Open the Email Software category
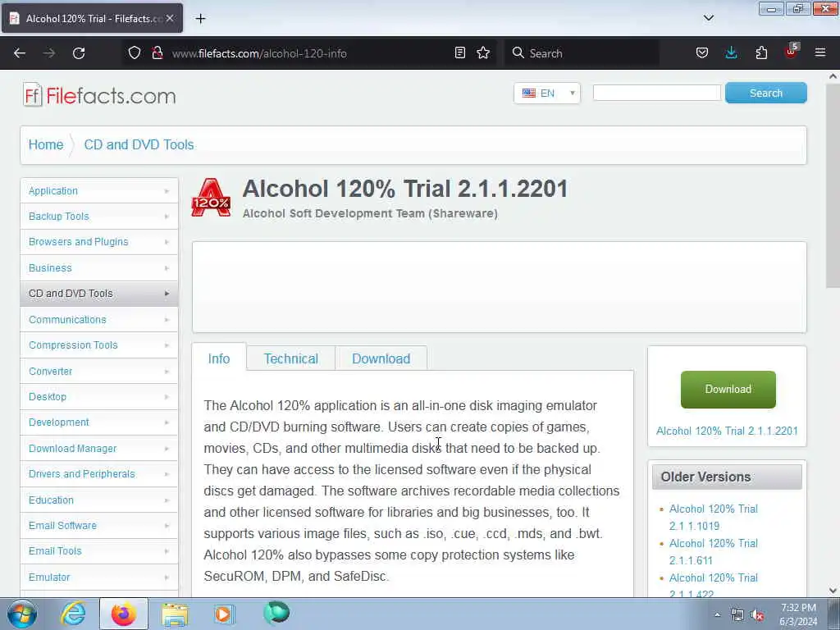Viewport: 840px width, 630px height. click(99, 526)
